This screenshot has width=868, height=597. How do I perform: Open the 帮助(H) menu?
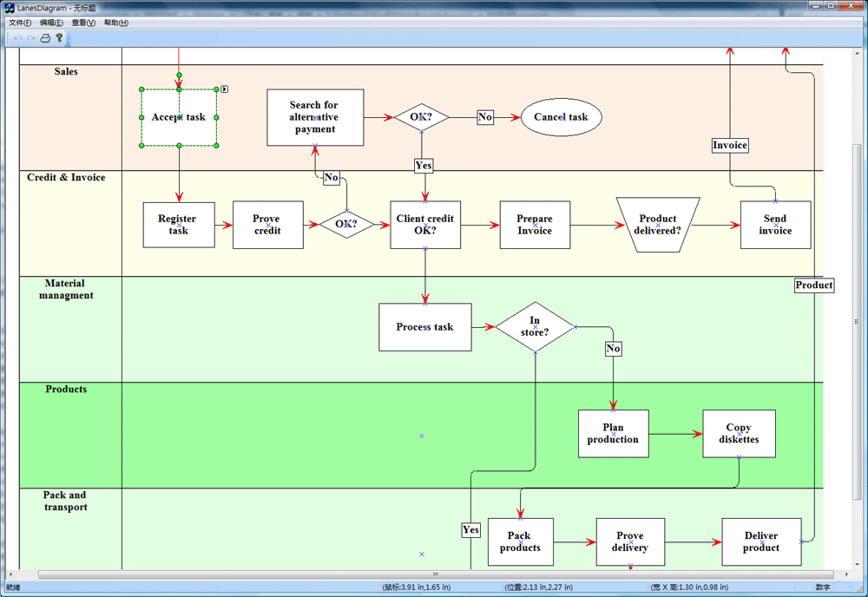tap(115, 23)
